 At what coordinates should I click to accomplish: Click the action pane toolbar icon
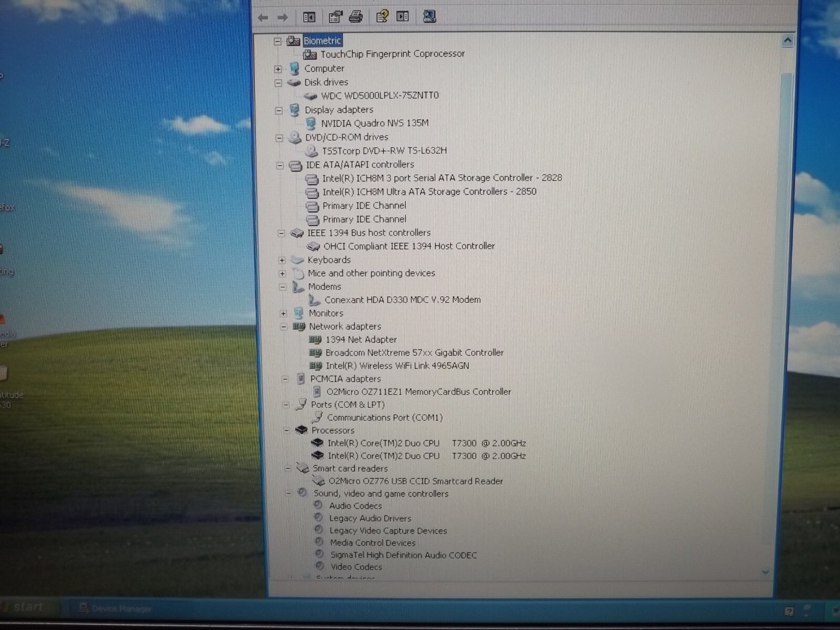403,16
